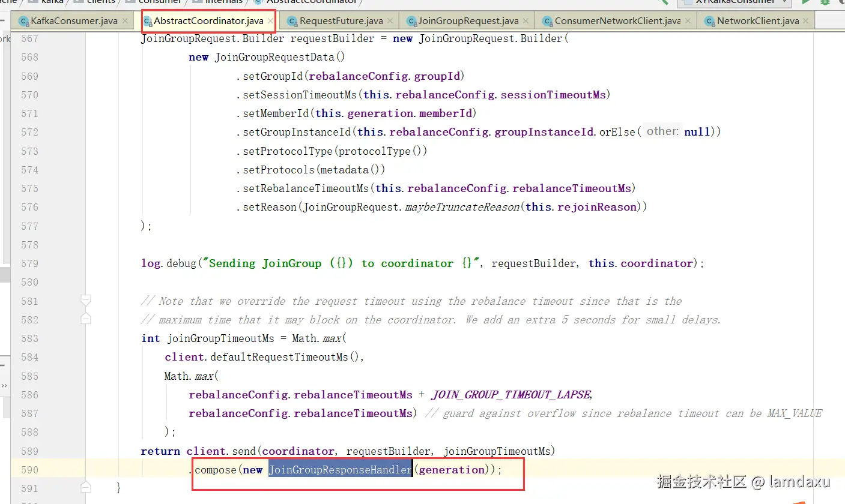Click gutter at line number 590
The width and height of the screenshot is (845, 504).
(29, 470)
